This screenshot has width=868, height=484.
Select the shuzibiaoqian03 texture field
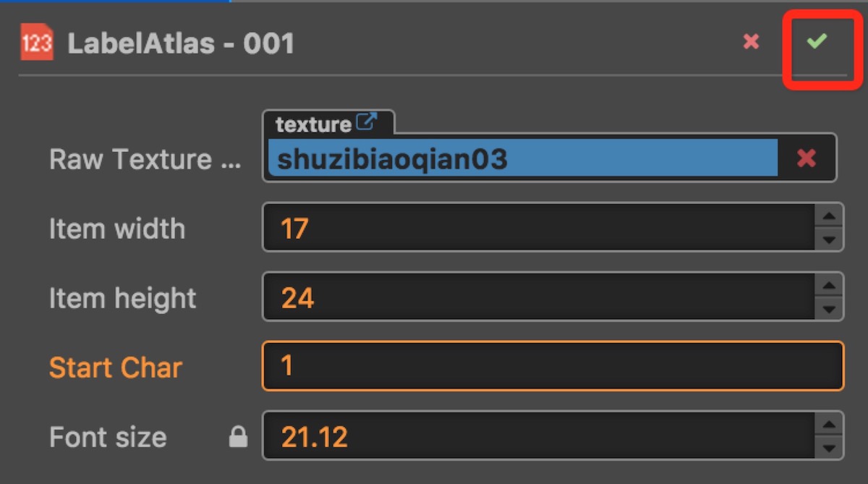[x=522, y=158]
